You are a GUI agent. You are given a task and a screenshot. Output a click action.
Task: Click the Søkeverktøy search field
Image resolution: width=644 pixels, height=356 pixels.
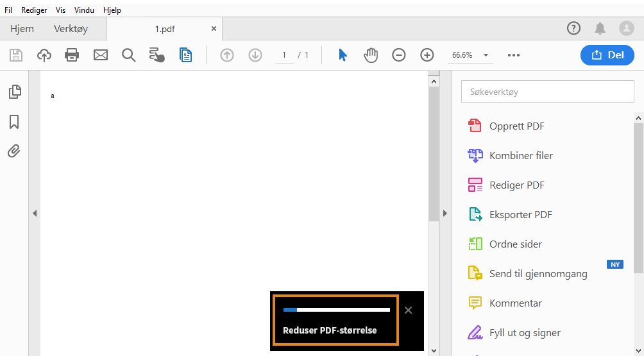(548, 92)
